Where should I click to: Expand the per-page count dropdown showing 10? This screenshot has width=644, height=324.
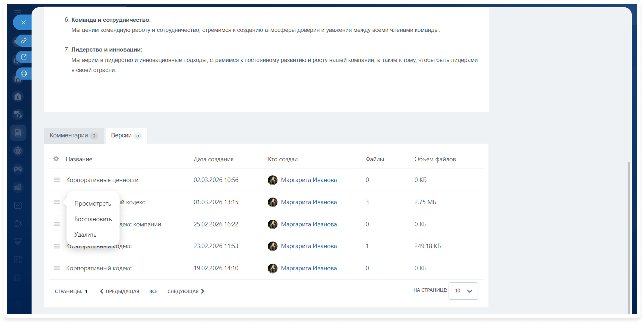(x=463, y=291)
